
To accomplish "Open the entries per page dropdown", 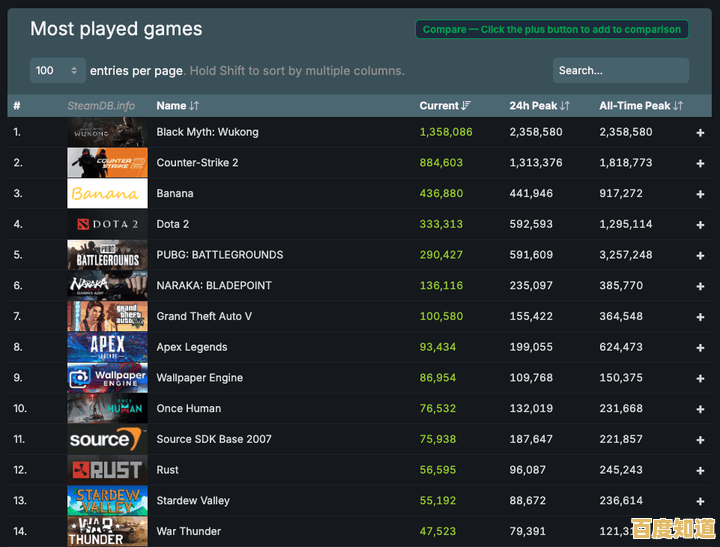I will tap(58, 71).
